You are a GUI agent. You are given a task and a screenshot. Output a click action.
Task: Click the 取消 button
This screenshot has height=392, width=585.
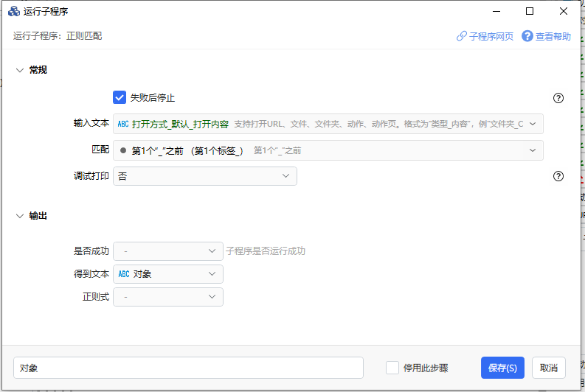click(548, 368)
